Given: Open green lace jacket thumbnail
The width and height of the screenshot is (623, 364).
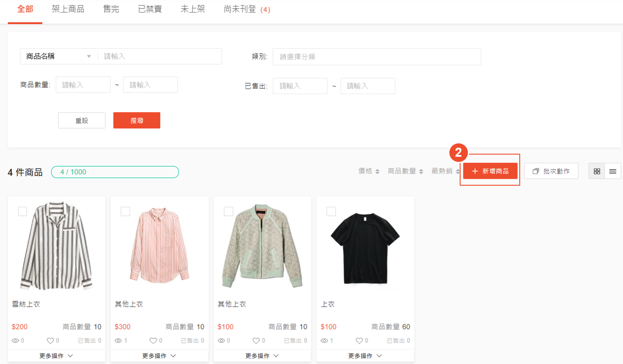Looking at the screenshot, I should click(262, 245).
